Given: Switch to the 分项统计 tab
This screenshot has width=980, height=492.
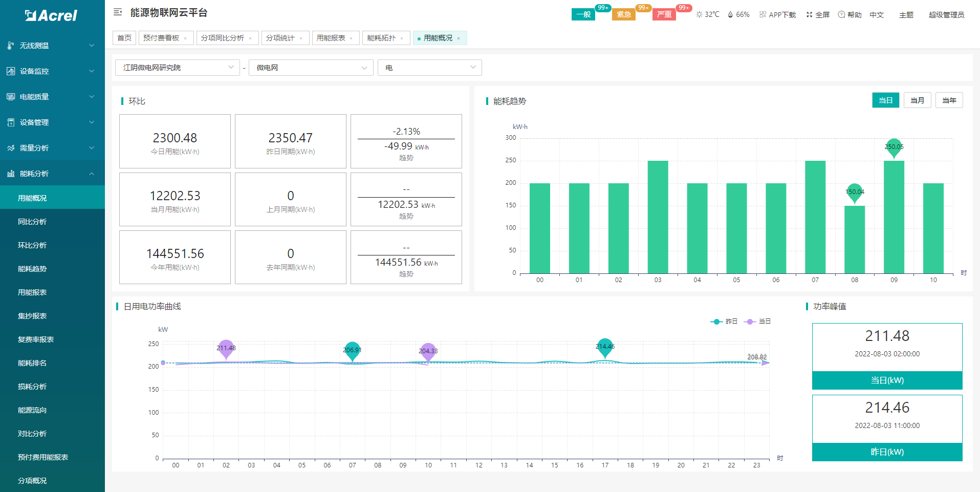Looking at the screenshot, I should point(280,38).
